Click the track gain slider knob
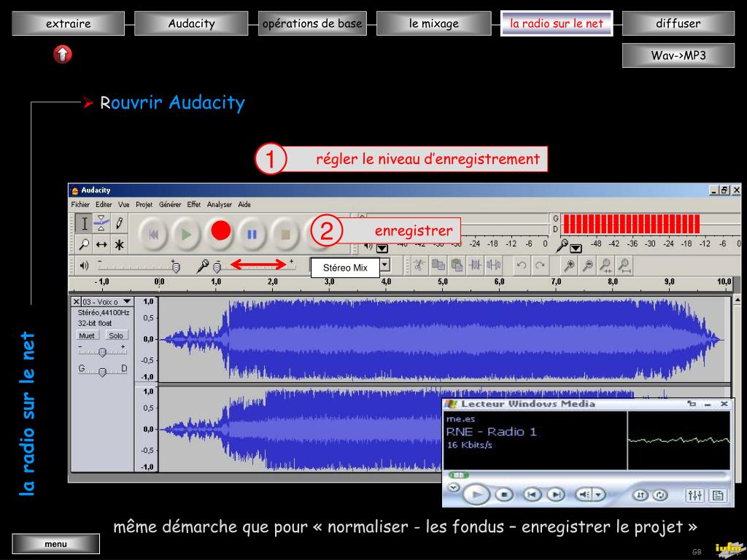Image resolution: width=747 pixels, height=560 pixels. [102, 352]
